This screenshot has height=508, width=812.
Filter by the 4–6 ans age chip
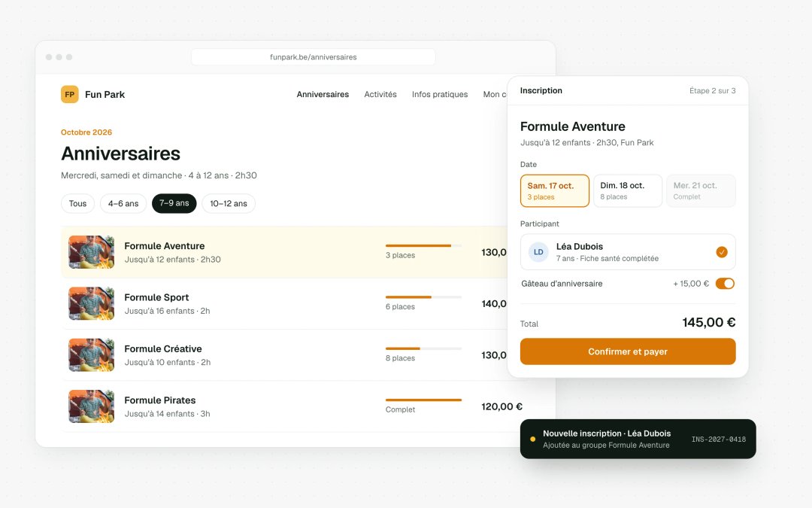click(123, 203)
